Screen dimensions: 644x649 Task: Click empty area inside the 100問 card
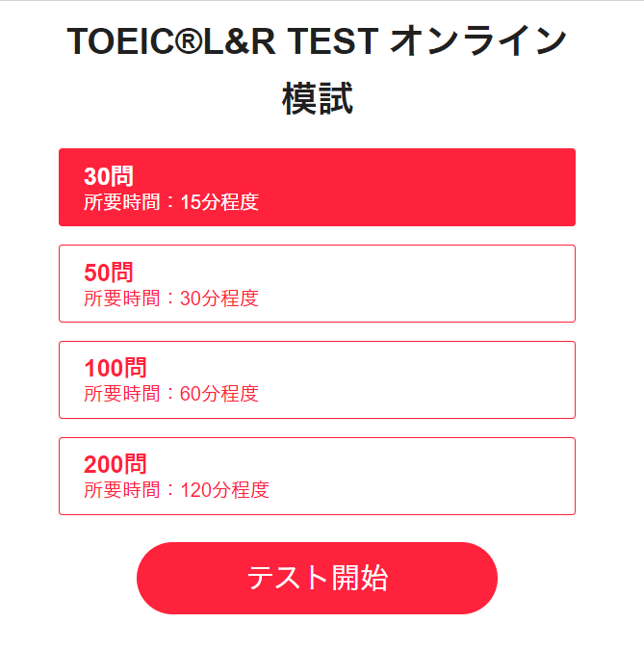414,380
